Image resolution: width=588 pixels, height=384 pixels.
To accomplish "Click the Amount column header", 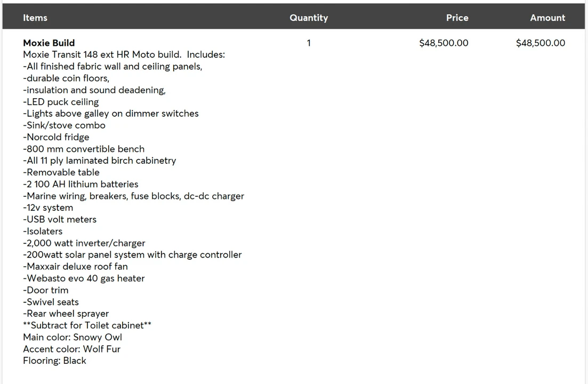I will [547, 18].
